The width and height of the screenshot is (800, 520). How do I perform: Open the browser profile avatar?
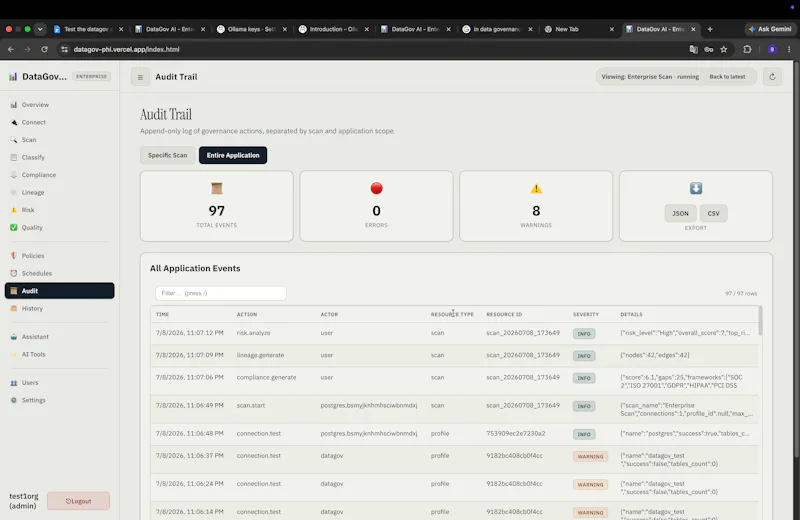click(x=772, y=49)
